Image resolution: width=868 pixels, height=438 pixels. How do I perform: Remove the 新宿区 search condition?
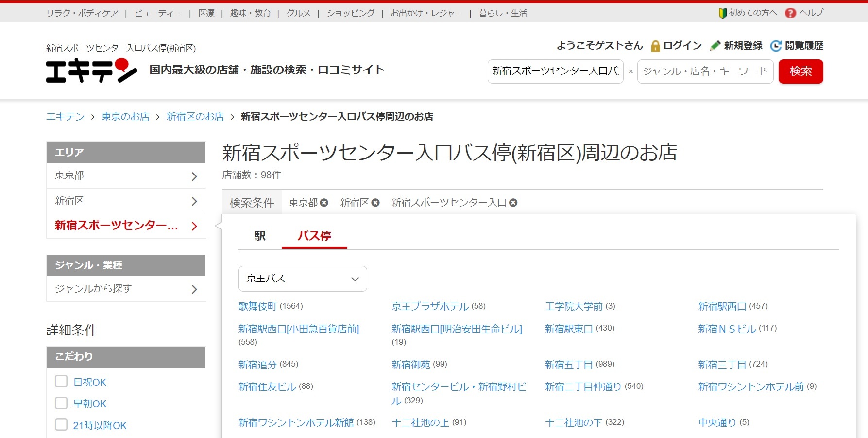(x=375, y=203)
